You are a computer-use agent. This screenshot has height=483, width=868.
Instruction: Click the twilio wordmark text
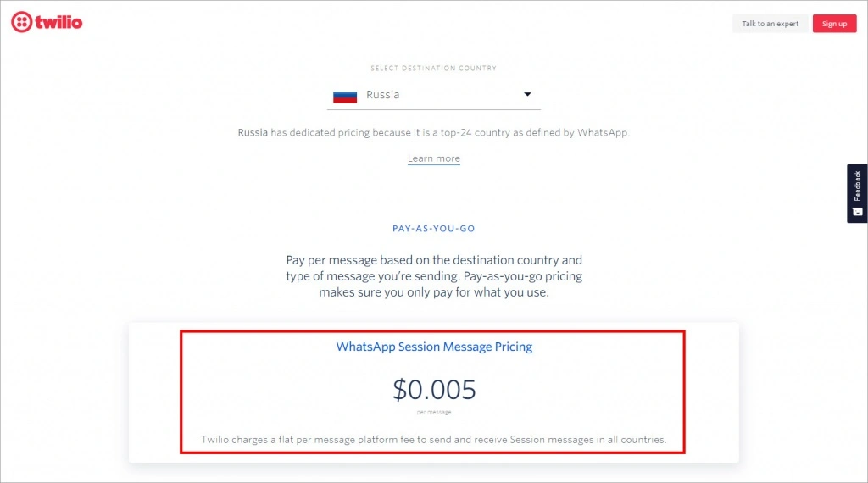coord(58,23)
